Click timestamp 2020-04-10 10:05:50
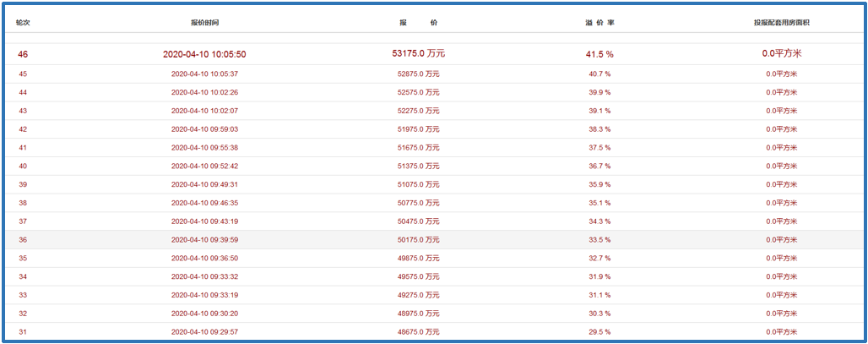 coord(204,54)
